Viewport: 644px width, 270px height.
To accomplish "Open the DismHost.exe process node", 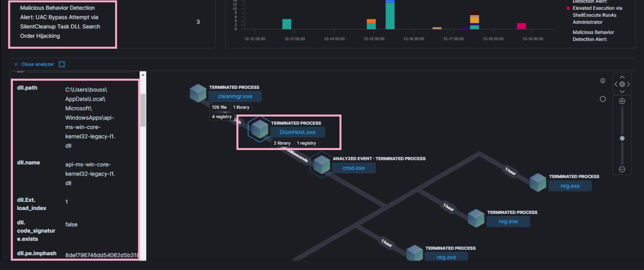I will [297, 133].
